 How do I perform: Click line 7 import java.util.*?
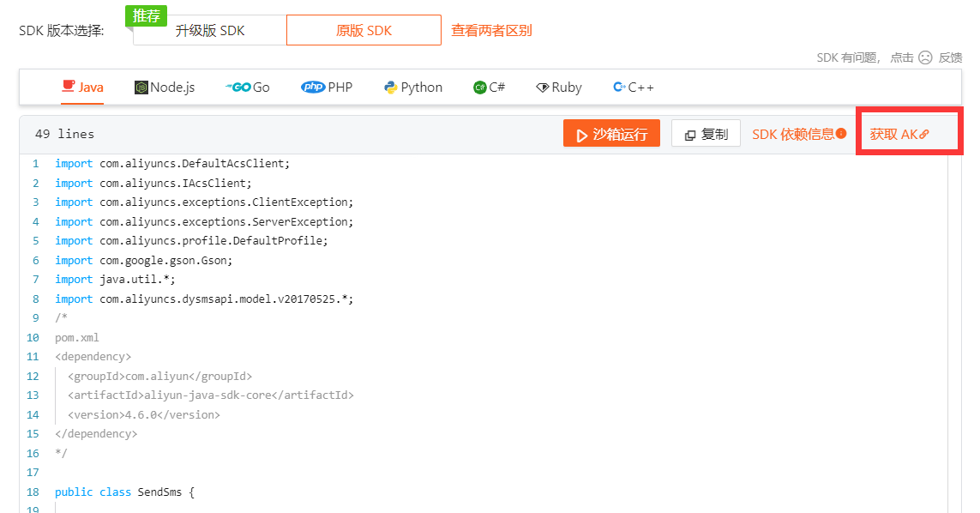(x=115, y=280)
